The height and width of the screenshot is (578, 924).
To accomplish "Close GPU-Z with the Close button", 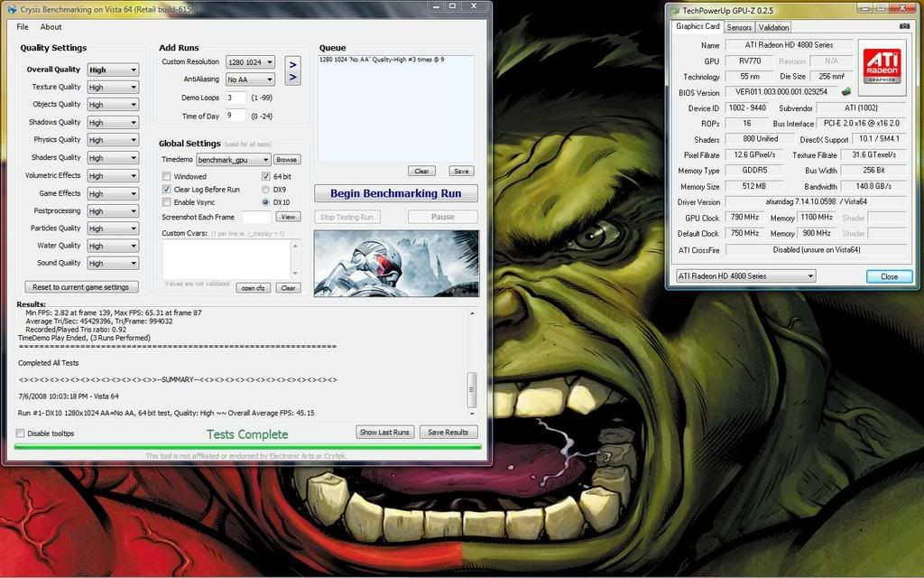I will click(889, 276).
